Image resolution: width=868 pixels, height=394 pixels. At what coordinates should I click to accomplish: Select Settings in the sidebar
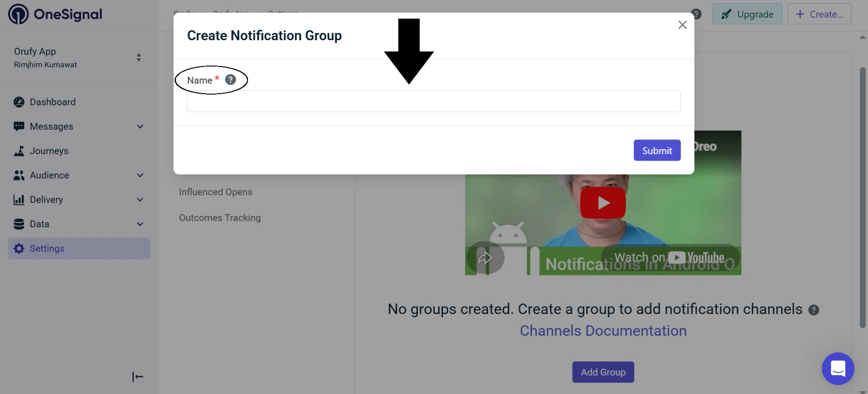click(79, 249)
